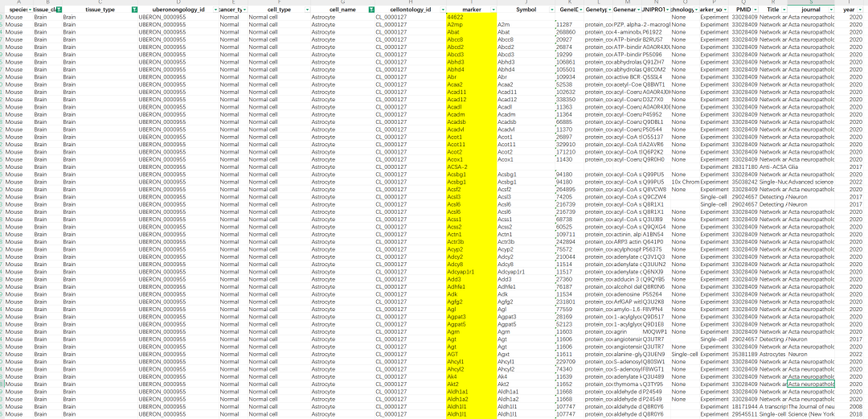Open the cell_type filter dropdown
Screen dimensions: 868x419
pos(307,10)
